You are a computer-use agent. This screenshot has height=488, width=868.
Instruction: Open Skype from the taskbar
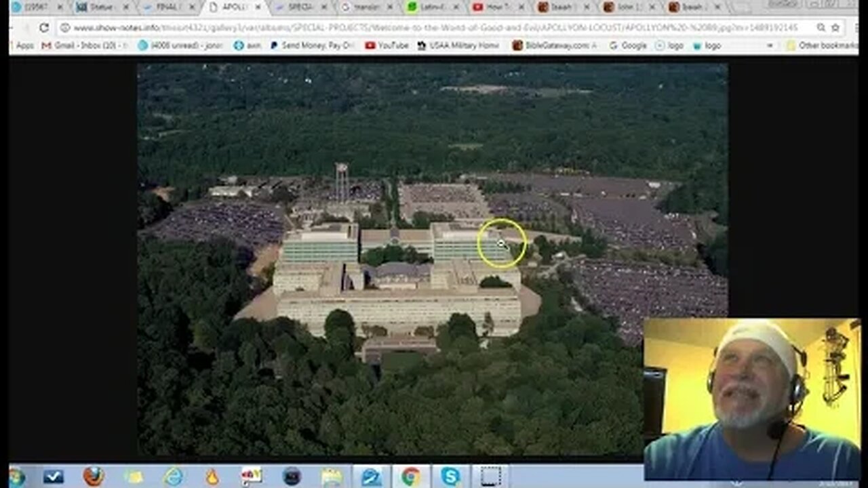point(450,477)
